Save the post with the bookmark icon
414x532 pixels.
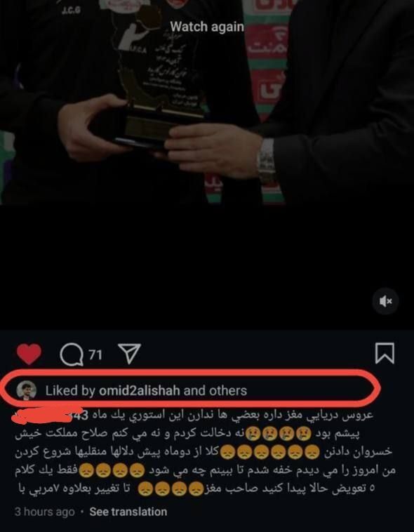coord(385,353)
